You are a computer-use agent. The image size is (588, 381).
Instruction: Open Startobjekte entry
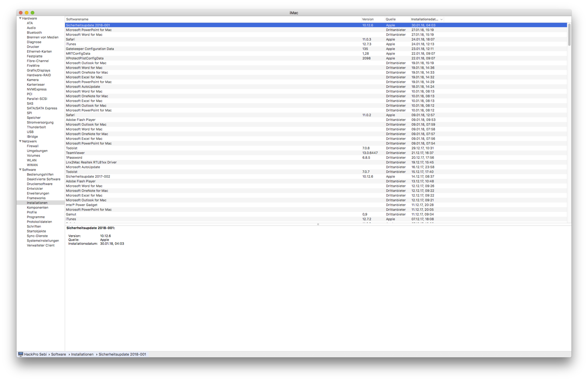36,231
